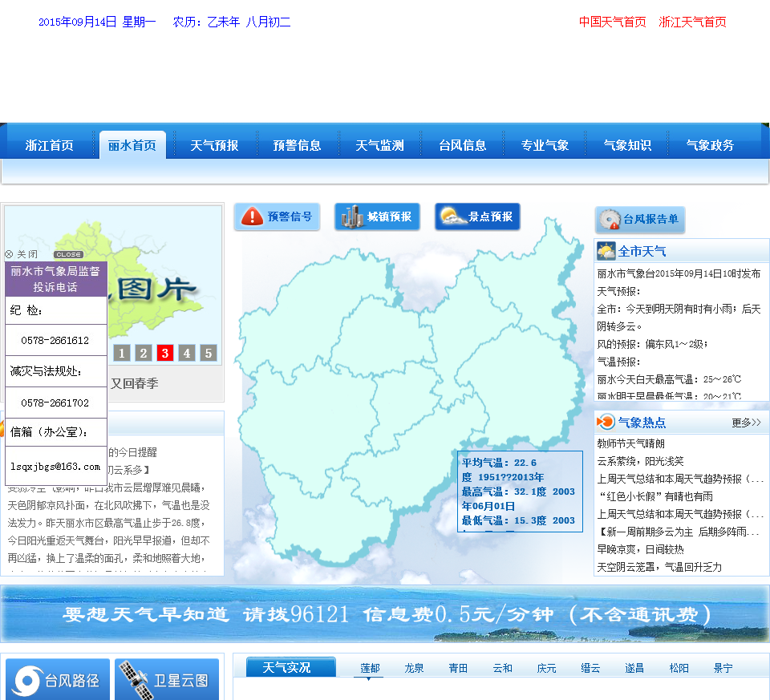Select highlighted slideshow image number 3
770x700 pixels.
coord(165,353)
